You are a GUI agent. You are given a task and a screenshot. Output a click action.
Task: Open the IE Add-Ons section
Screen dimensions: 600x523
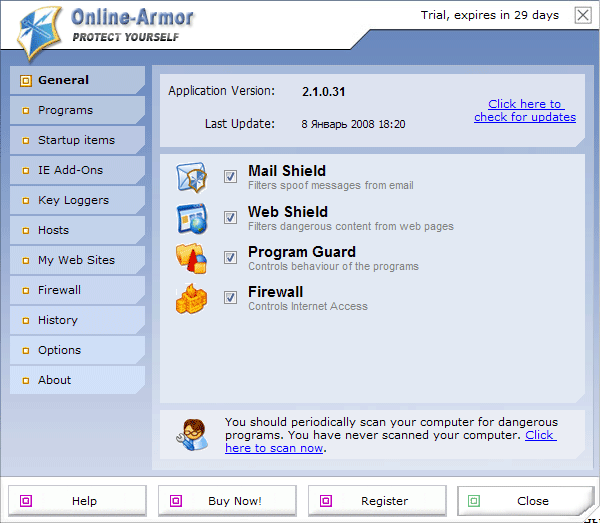pyautogui.click(x=77, y=170)
